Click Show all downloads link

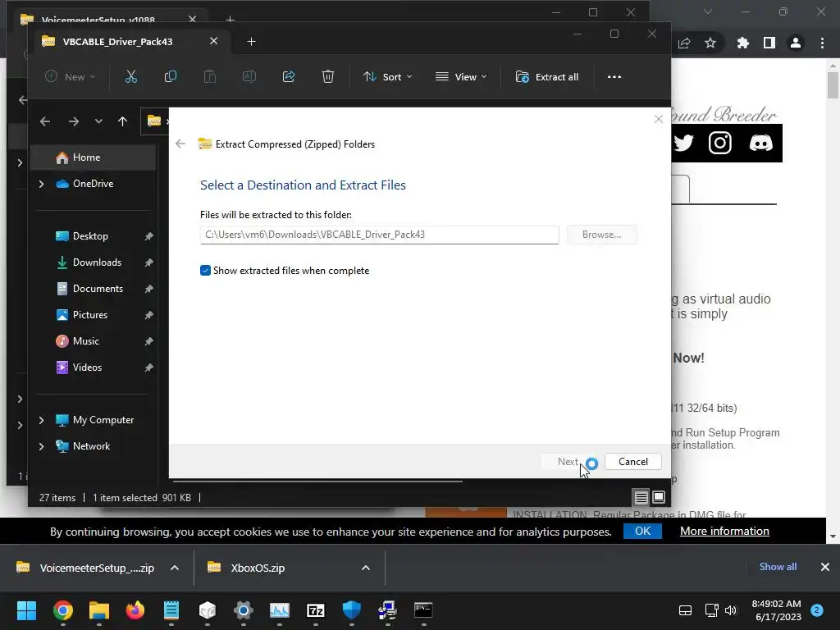click(x=778, y=567)
